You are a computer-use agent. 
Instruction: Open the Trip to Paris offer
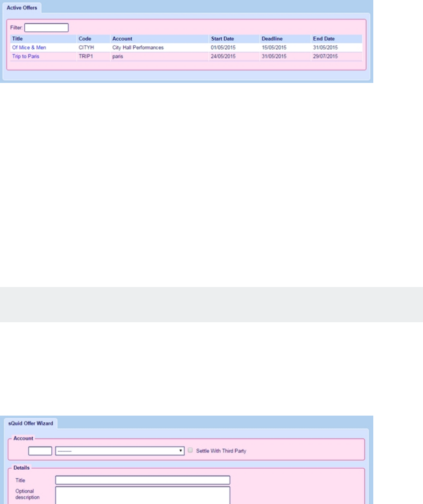point(26,56)
